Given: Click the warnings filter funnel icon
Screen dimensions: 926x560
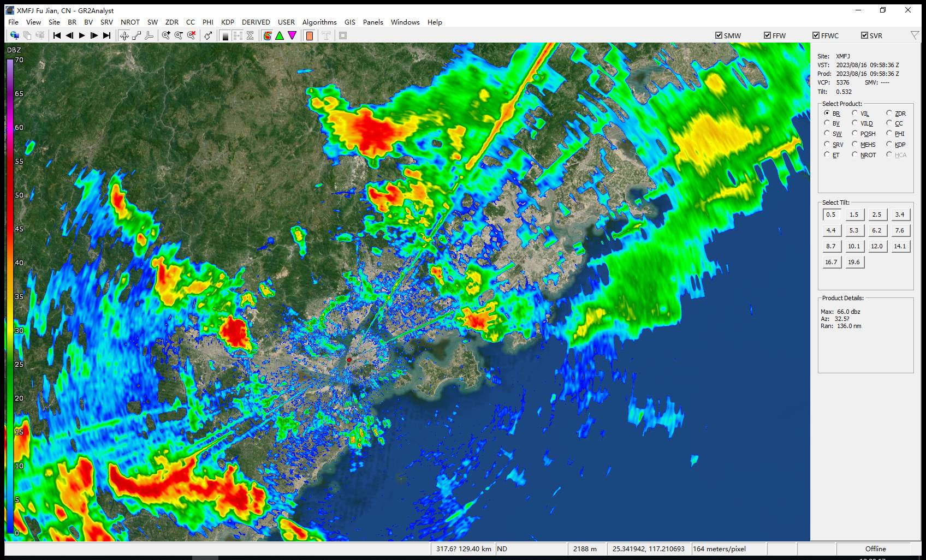Looking at the screenshot, I should [915, 35].
